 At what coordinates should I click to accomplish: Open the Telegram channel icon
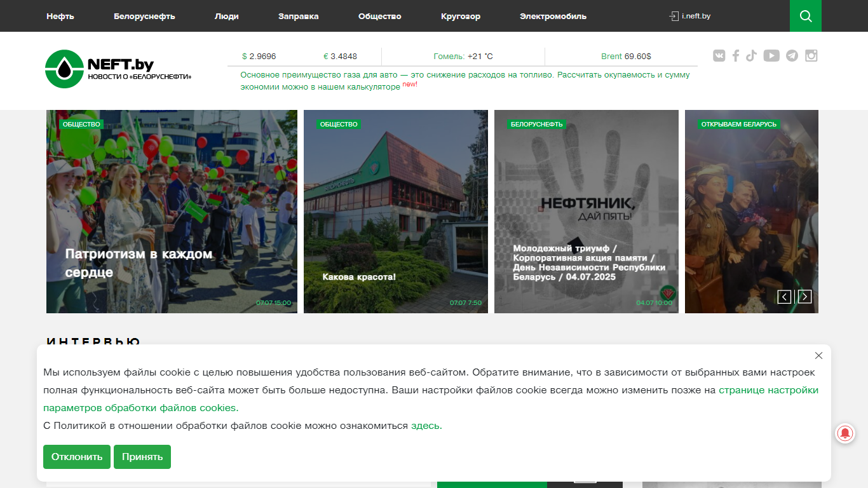click(792, 56)
